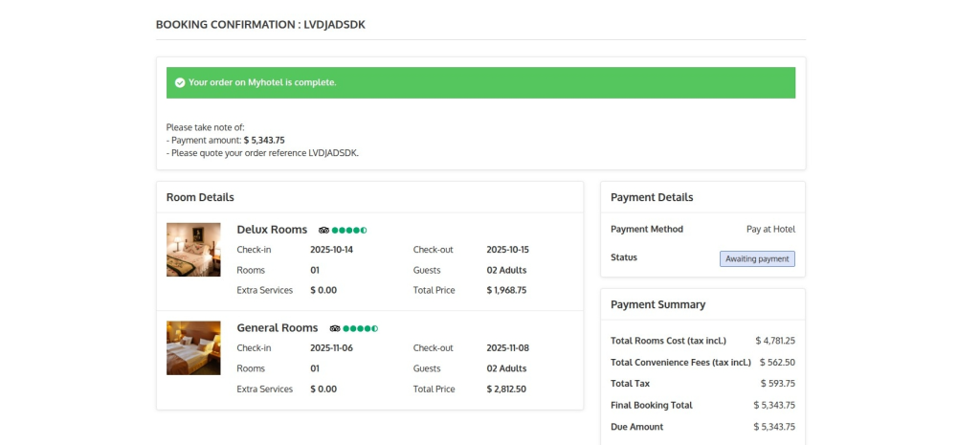This screenshot has height=445, width=980.
Task: Click the Payment Details panel header
Action: point(652,197)
